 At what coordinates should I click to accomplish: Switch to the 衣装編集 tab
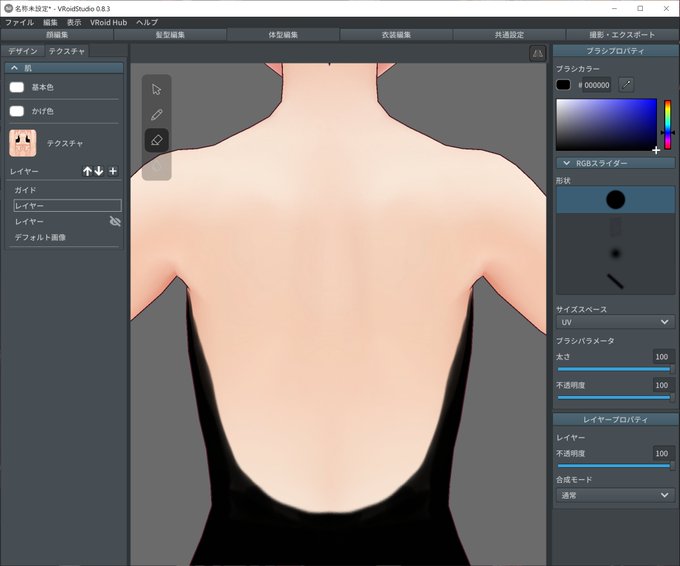(396, 35)
